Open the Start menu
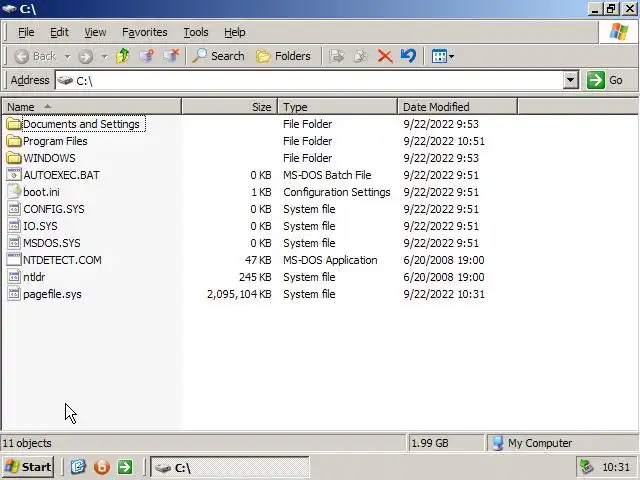Image resolution: width=640 pixels, height=480 pixels. [28, 467]
